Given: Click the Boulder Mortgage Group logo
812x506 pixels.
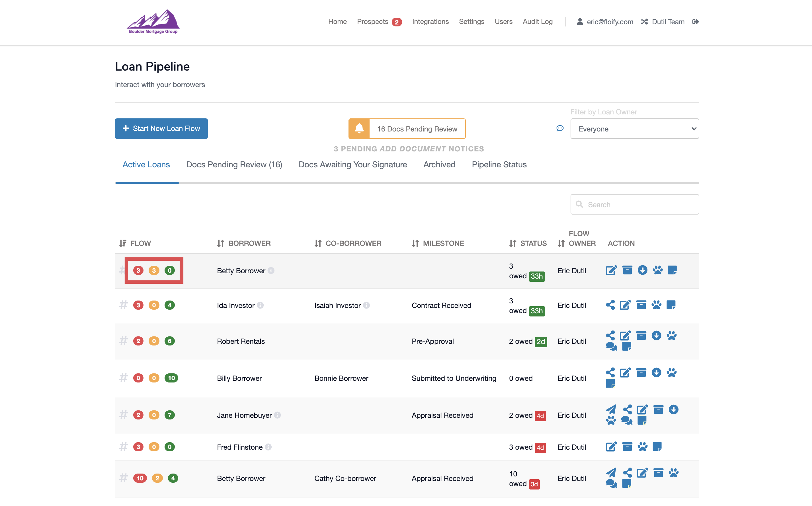Looking at the screenshot, I should [x=153, y=22].
